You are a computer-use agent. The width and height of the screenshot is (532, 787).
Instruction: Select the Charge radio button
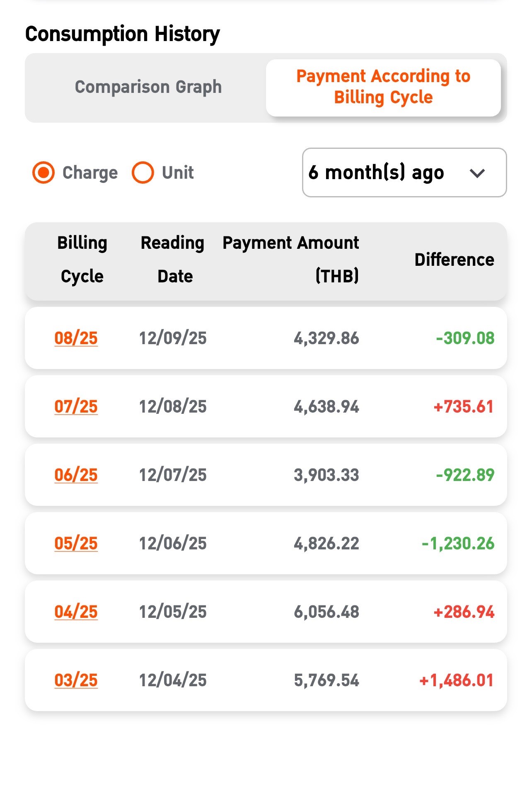(44, 172)
